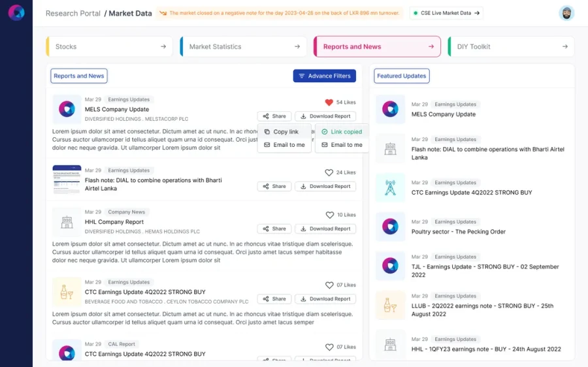Image resolution: width=588 pixels, height=367 pixels.
Task: Switch to Market Statistics tab
Action: 243,46
